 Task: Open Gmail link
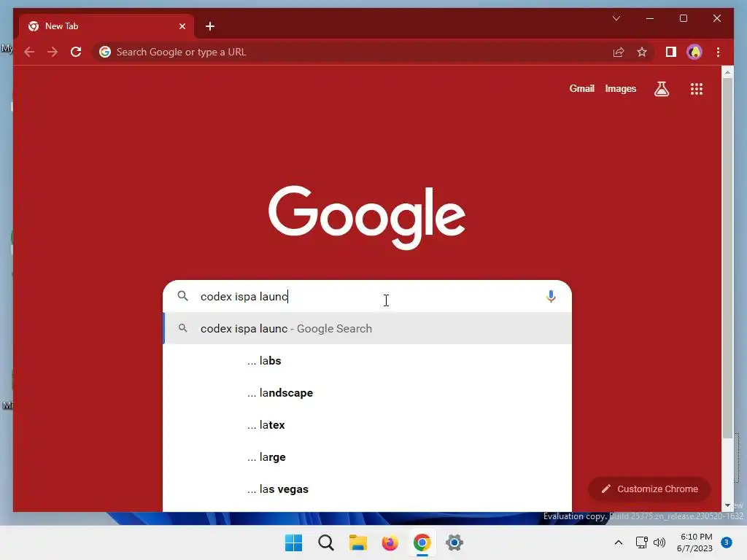(581, 88)
